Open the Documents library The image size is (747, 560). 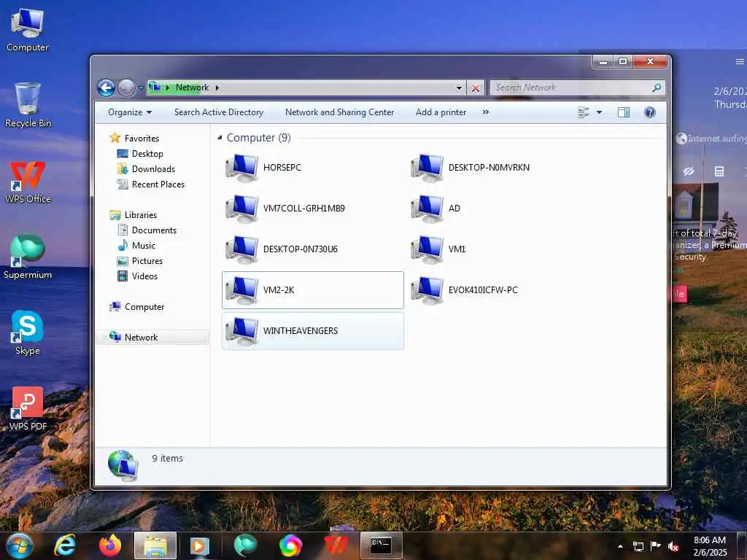(x=154, y=230)
